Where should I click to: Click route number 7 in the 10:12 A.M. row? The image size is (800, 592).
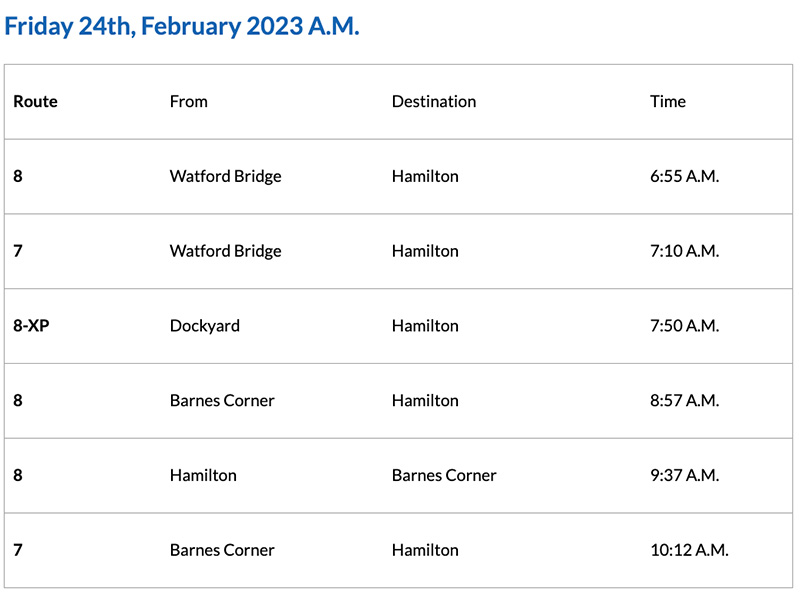click(18, 550)
